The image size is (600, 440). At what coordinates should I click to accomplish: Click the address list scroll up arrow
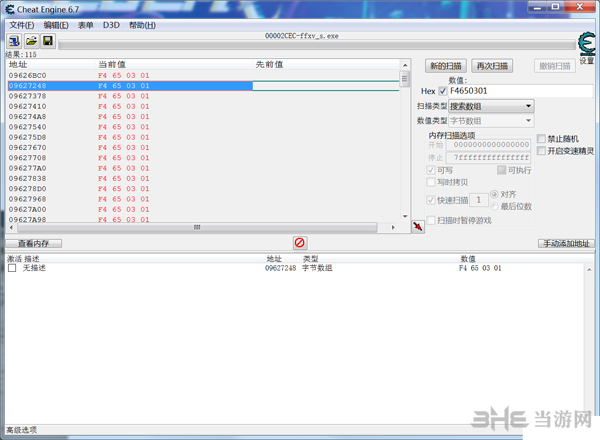pyautogui.click(x=589, y=270)
